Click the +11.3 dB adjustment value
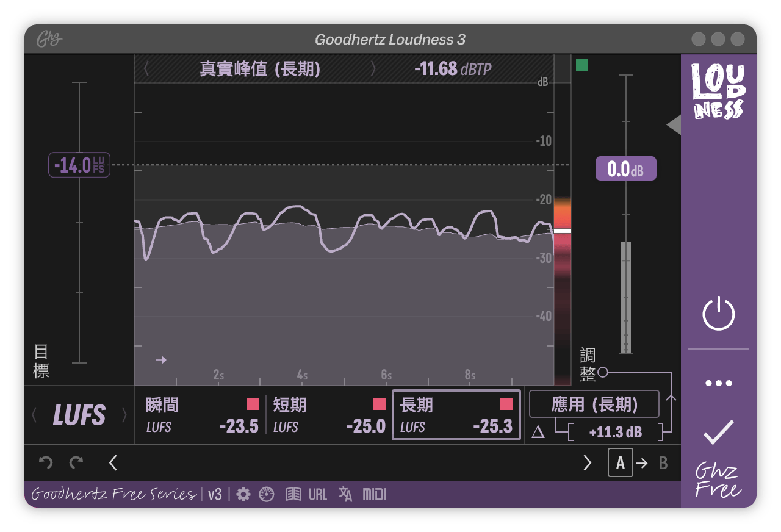781x532 pixels. tap(615, 433)
